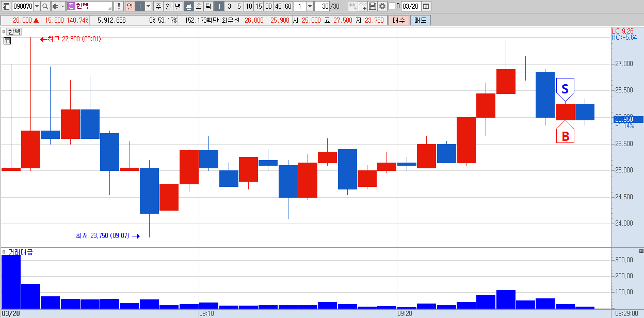Screen dimensions: 644x318
Task: Click the volume value 5,912,866
Action: tap(111, 20)
